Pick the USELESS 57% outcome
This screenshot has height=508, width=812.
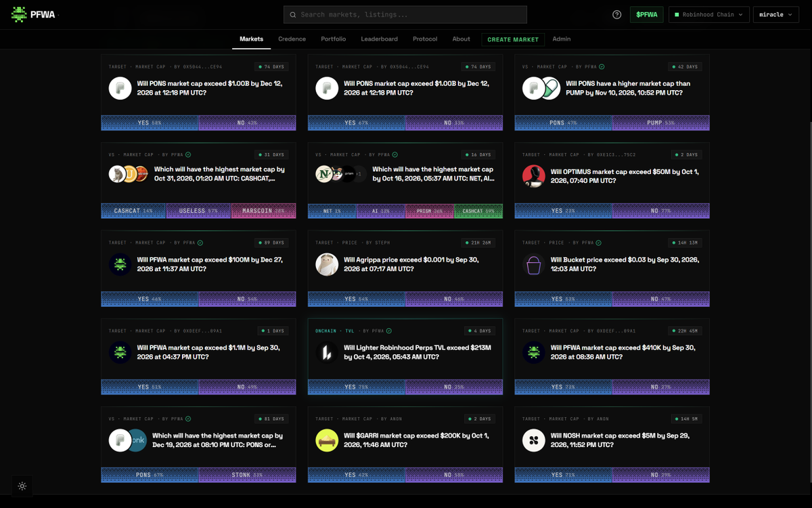[198, 211]
